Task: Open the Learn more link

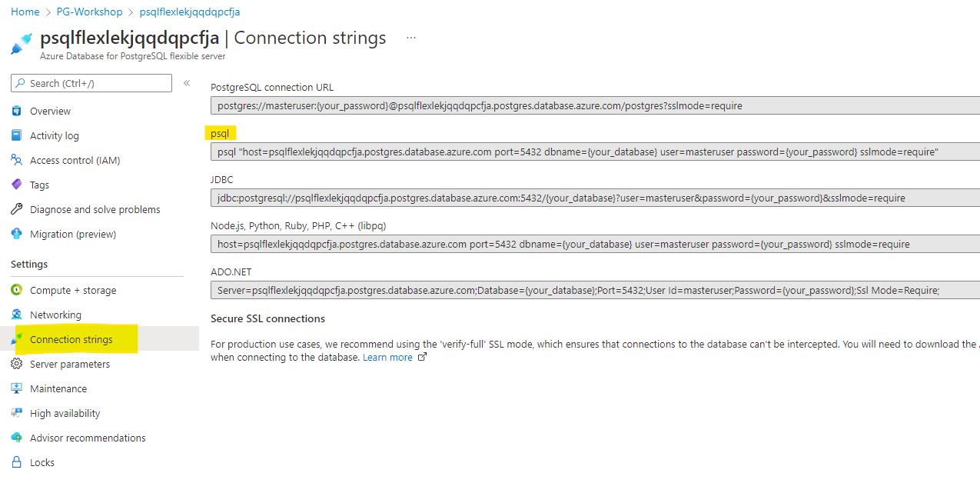Action: (387, 358)
